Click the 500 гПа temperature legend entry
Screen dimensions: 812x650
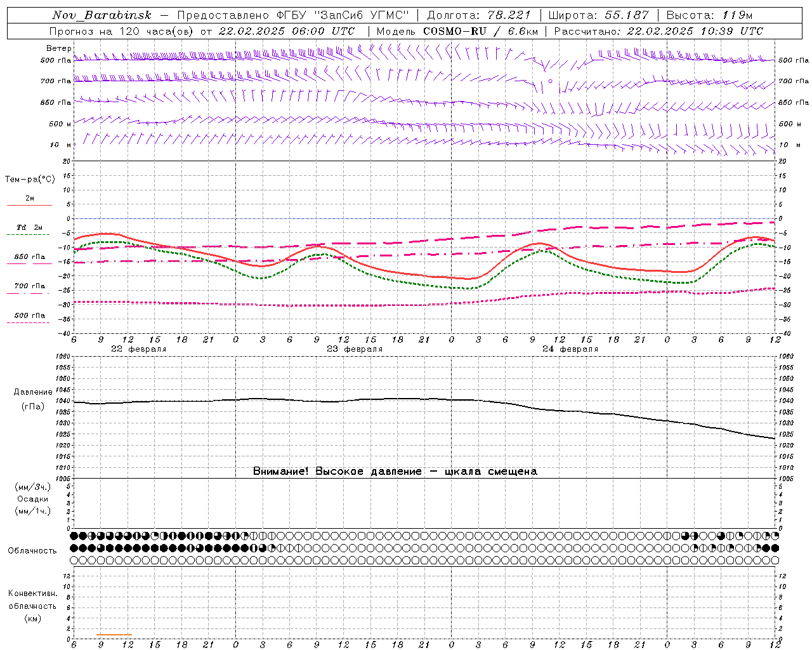coord(30,315)
